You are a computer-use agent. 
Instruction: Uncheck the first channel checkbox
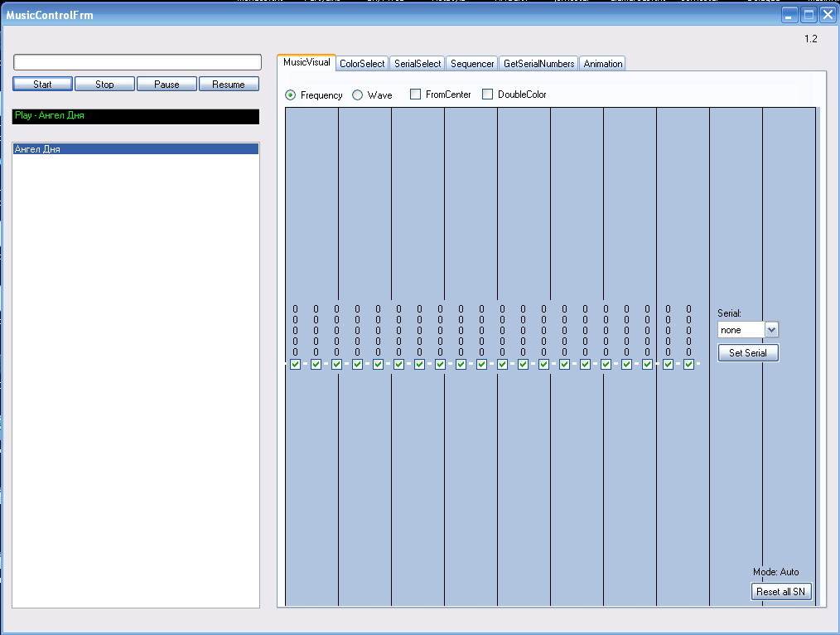(295, 364)
